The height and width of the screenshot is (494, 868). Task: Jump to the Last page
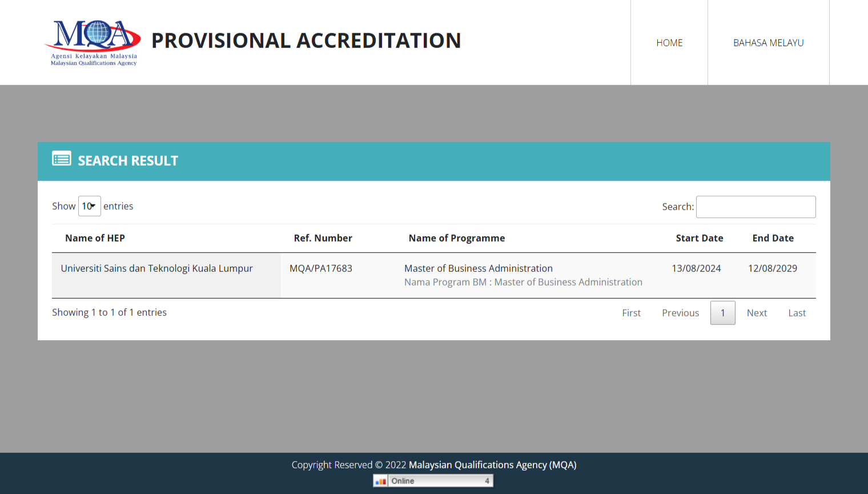pos(797,313)
